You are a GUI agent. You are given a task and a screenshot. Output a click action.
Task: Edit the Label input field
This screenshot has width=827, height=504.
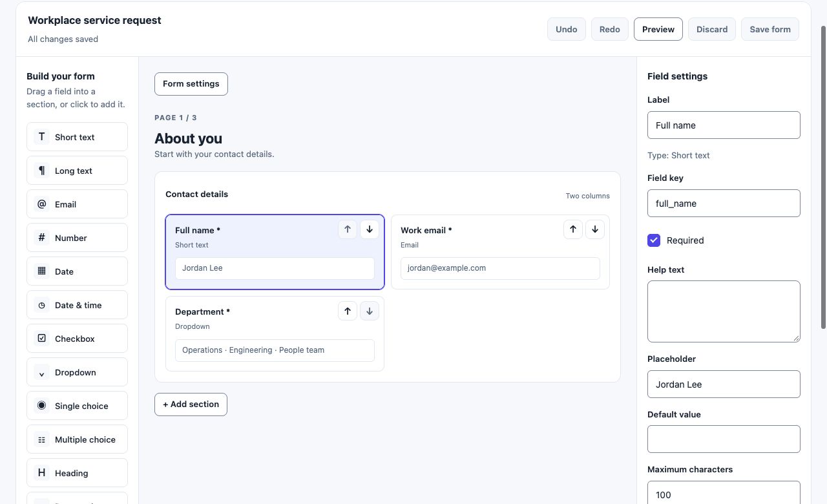[x=724, y=125]
